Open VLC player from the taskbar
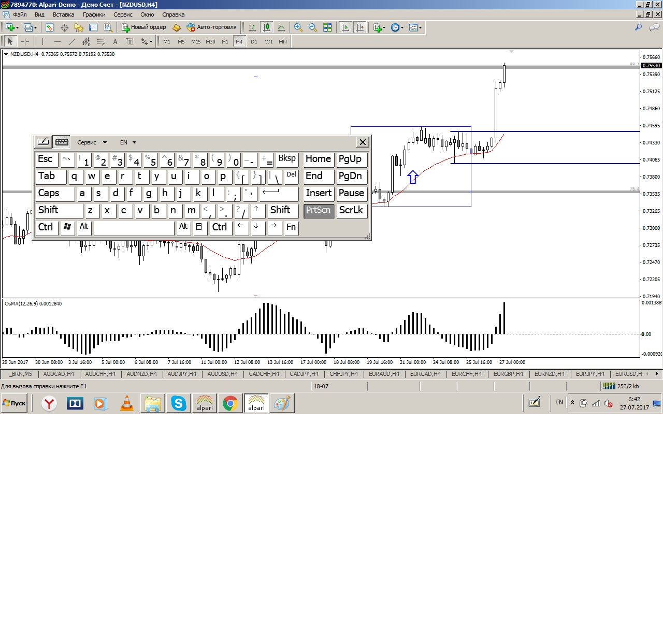The width and height of the screenshot is (663, 644). (127, 403)
